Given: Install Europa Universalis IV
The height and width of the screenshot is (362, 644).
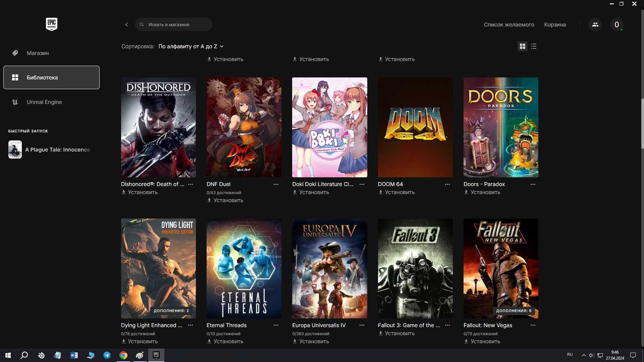Looking at the screenshot, I should 311,342.
